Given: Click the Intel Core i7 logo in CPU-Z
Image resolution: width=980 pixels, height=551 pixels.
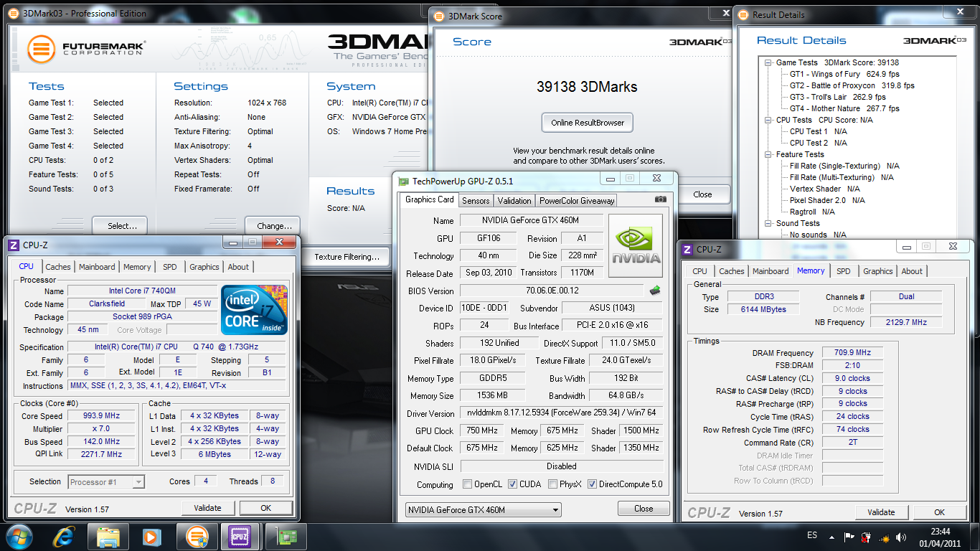Looking at the screenshot, I should click(x=255, y=309).
